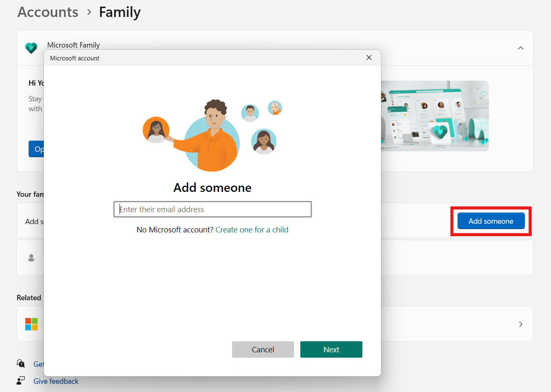551x392 pixels.
Task: Cancel the Add someone dialog
Action: (263, 349)
